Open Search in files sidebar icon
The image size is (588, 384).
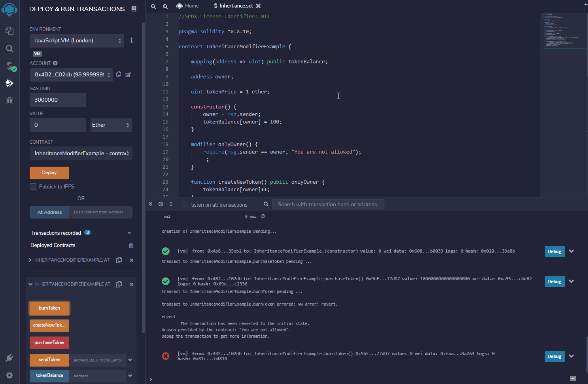(9, 48)
